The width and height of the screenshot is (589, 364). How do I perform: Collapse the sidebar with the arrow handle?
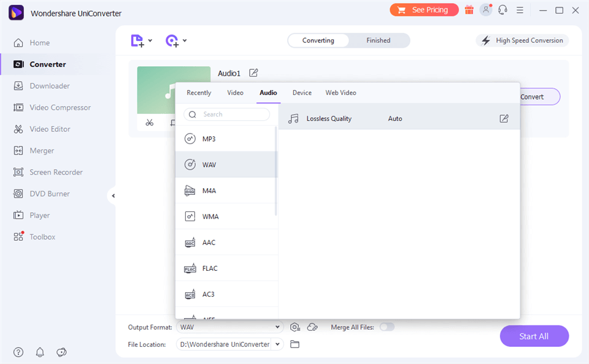coord(113,196)
